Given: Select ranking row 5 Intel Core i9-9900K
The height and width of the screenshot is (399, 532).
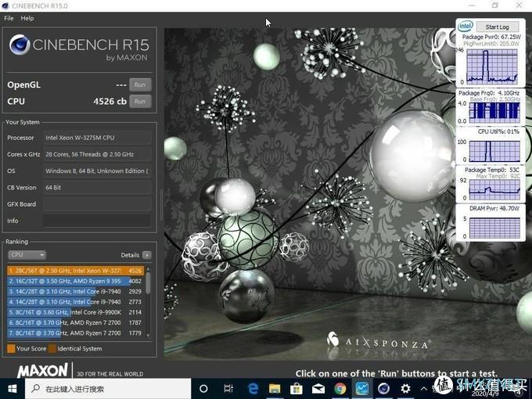Looking at the screenshot, I should [75, 312].
